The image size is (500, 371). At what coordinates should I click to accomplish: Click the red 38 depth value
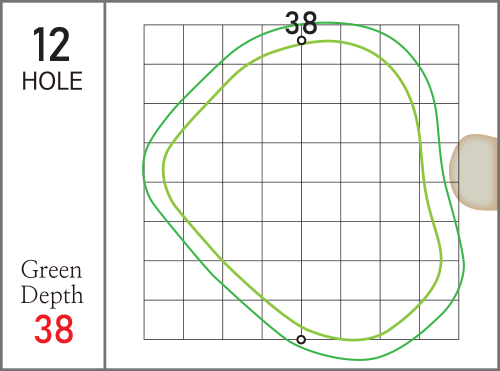point(54,329)
